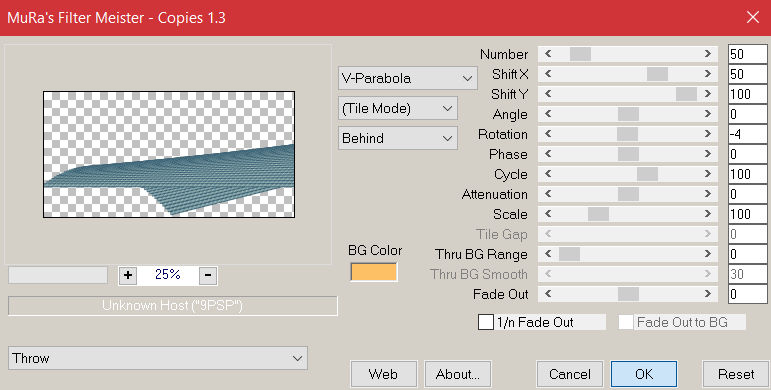The height and width of the screenshot is (390, 771).
Task: Open the Behind order dropdown
Action: click(x=398, y=138)
